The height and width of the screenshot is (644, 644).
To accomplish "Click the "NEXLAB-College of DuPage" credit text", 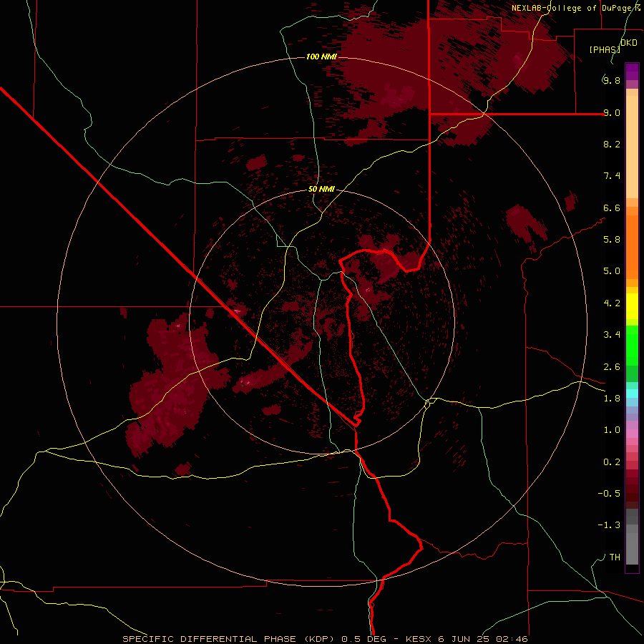I will [x=572, y=8].
